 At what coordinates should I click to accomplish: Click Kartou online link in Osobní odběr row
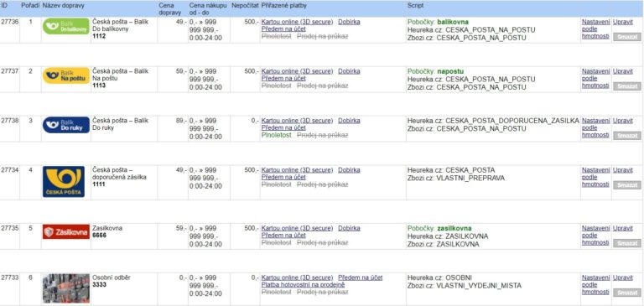click(x=297, y=277)
